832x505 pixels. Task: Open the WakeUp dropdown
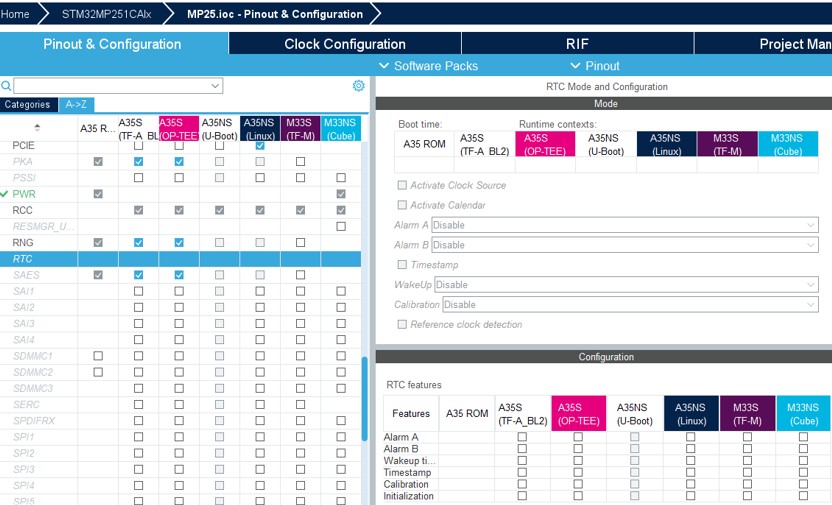(626, 285)
